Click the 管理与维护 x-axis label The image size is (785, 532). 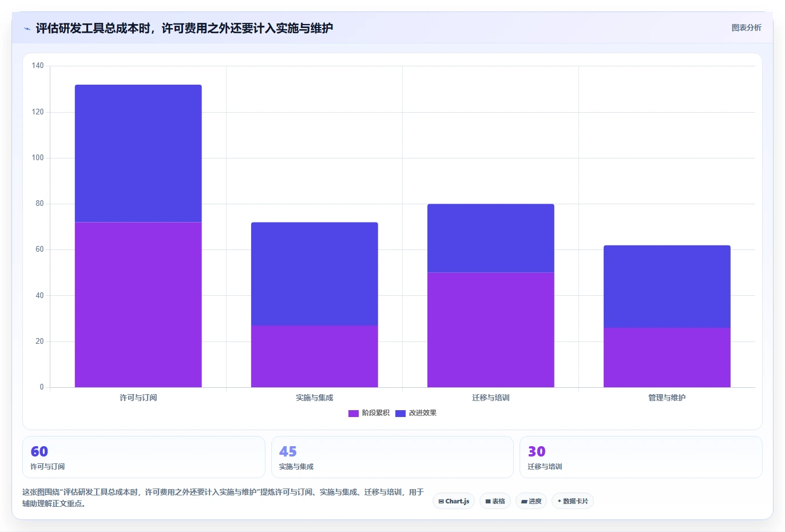tap(667, 398)
